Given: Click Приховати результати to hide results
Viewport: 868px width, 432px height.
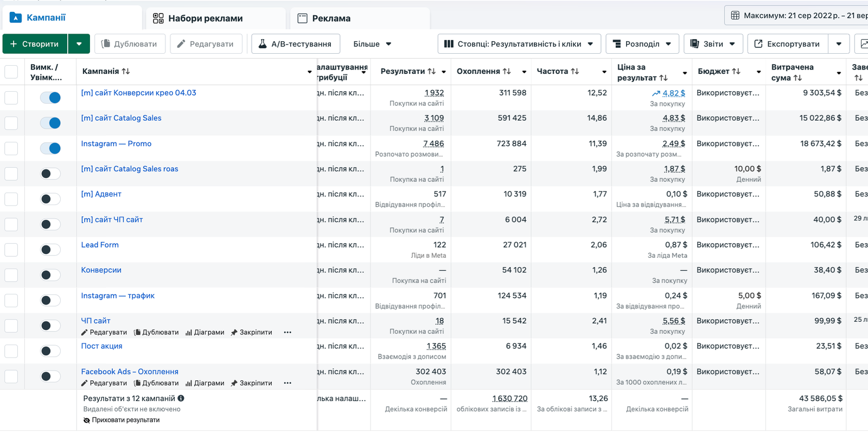Looking at the screenshot, I should pyautogui.click(x=122, y=420).
